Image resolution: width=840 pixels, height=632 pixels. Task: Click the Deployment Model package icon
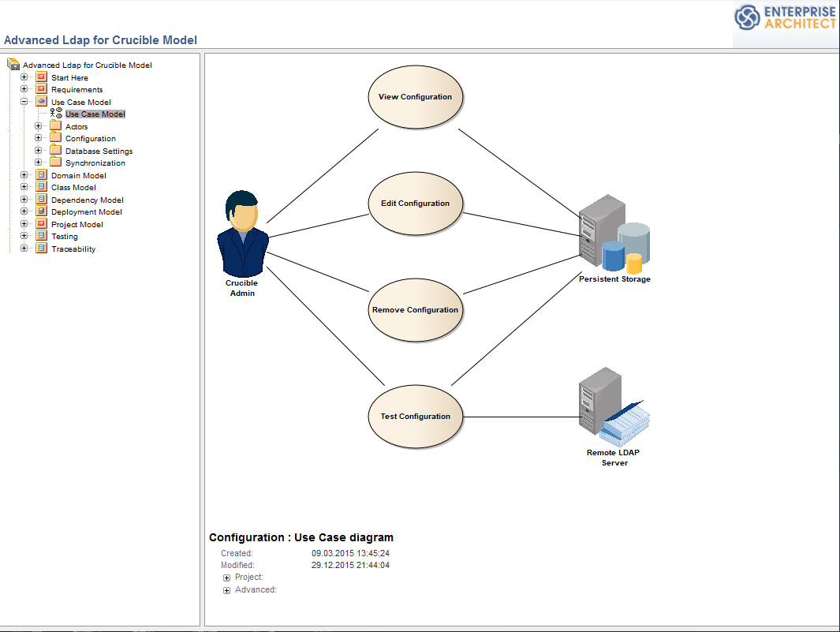click(42, 211)
